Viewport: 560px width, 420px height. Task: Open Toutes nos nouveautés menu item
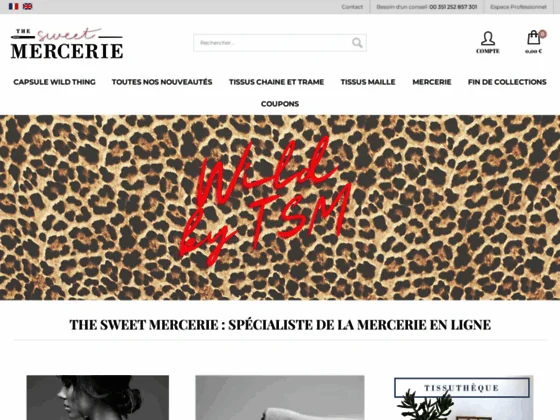(x=162, y=82)
